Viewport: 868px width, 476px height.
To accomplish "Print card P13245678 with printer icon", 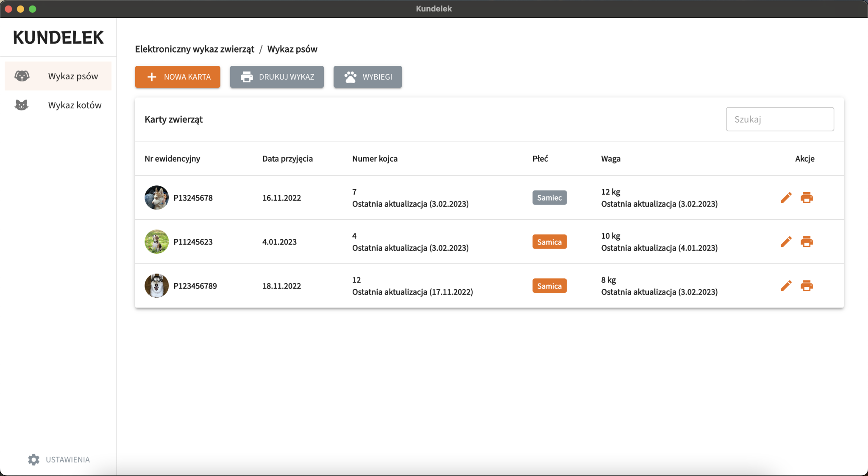I will point(807,198).
